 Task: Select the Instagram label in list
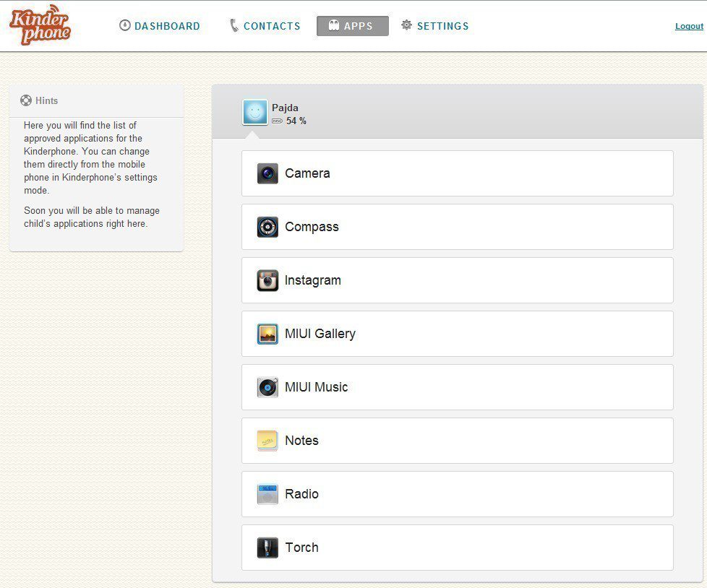(313, 280)
